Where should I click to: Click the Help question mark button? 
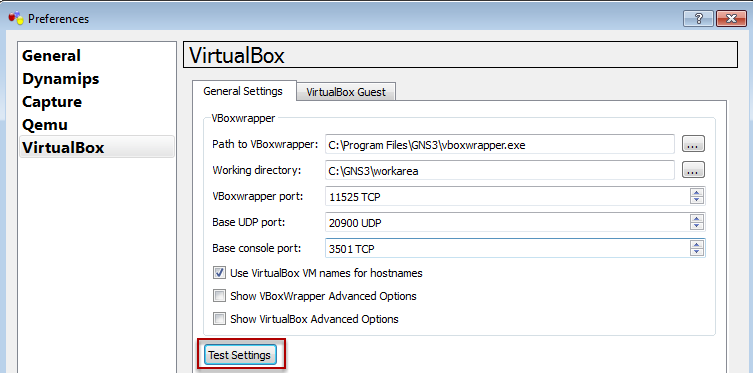[698, 19]
